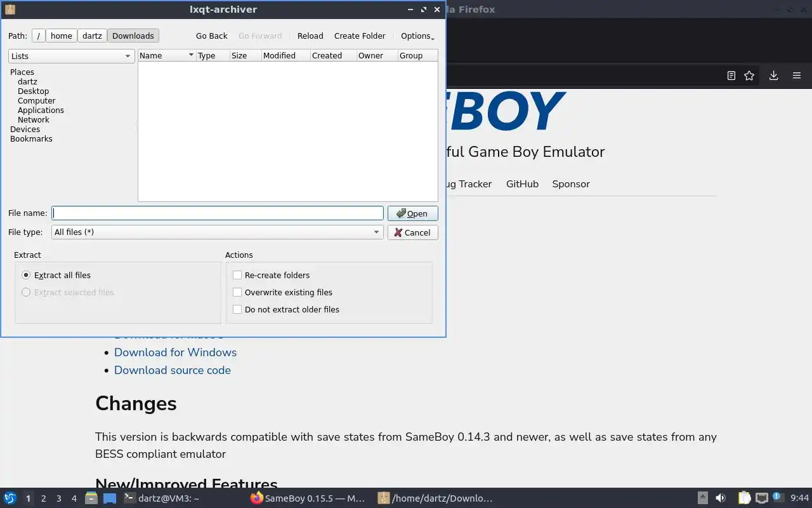Sort by the Group column header
The height and width of the screenshot is (508, 812).
point(417,56)
